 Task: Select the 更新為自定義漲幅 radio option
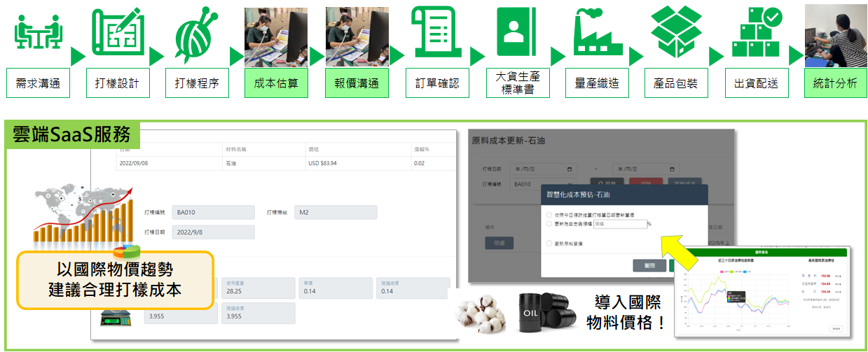pos(549,224)
